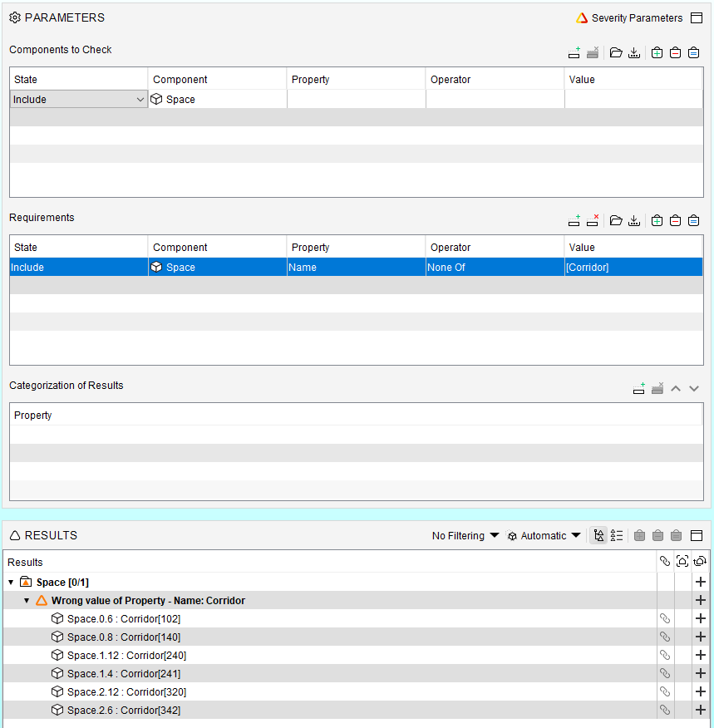The width and height of the screenshot is (714, 728).
Task: Link icon on Space.1.4 row
Action: pyautogui.click(x=665, y=673)
